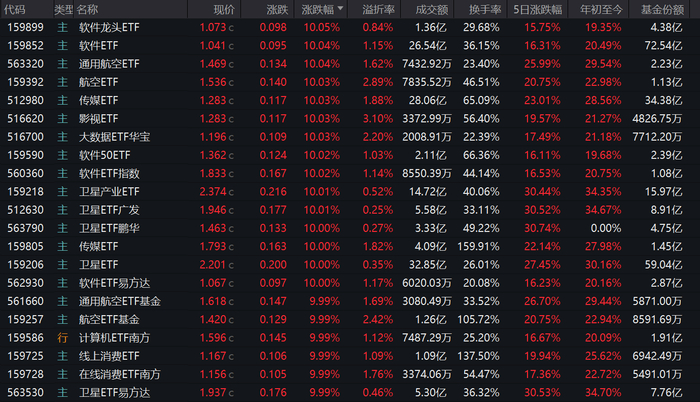Click the 3.10% premium rate of 影视ETF
The width and height of the screenshot is (700, 402).
[378, 119]
